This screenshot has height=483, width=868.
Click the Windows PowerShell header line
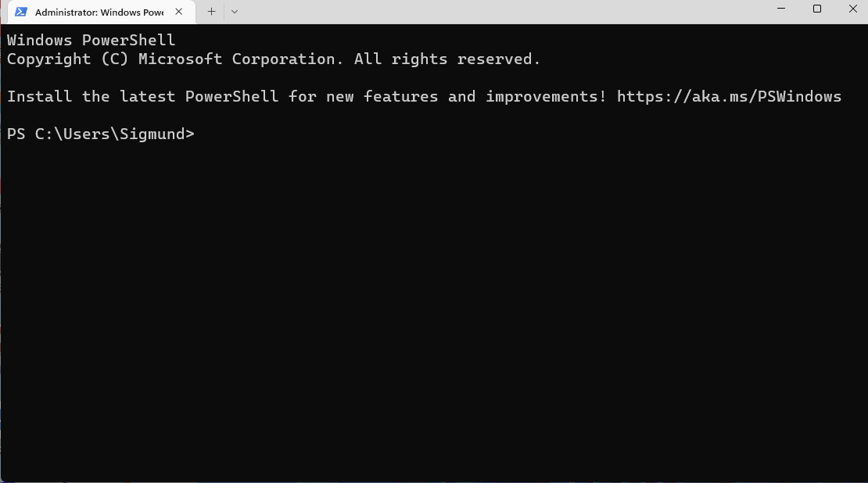tap(91, 41)
